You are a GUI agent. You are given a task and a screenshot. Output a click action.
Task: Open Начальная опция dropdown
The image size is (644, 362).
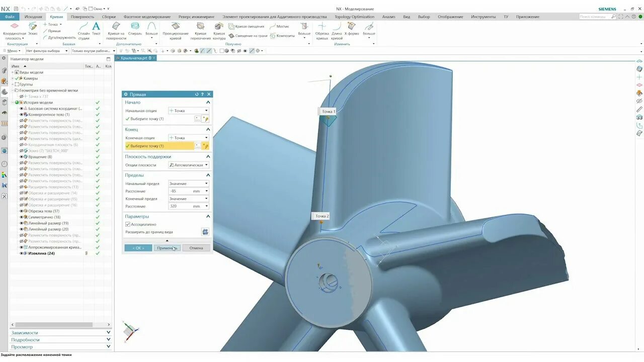(188, 111)
